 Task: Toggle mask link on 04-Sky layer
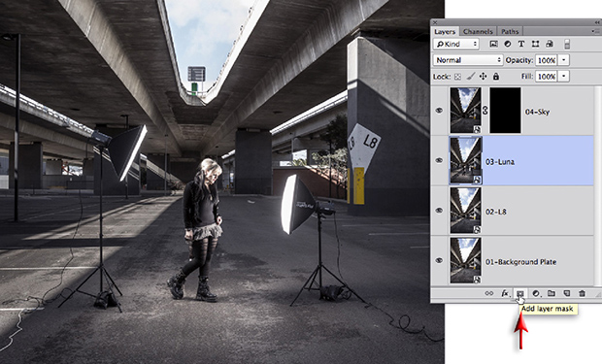485,111
